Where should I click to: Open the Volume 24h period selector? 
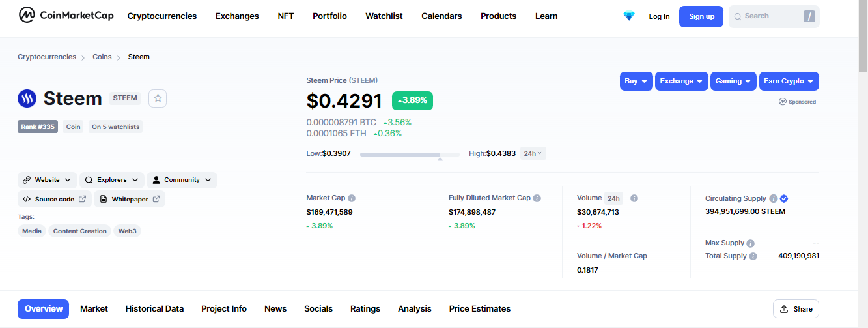[x=613, y=198]
